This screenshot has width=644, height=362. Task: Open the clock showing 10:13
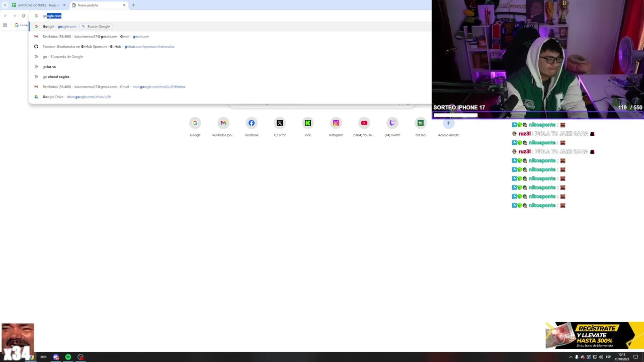coord(621,357)
